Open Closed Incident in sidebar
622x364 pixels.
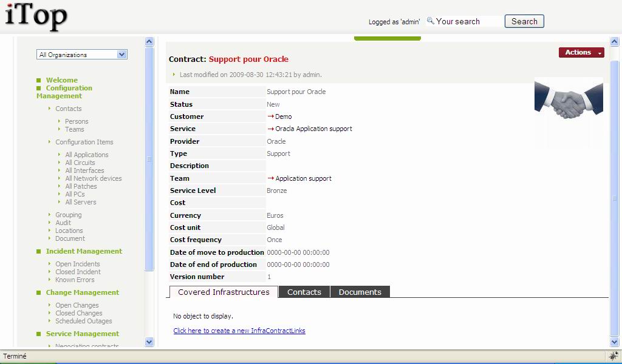pyautogui.click(x=78, y=272)
